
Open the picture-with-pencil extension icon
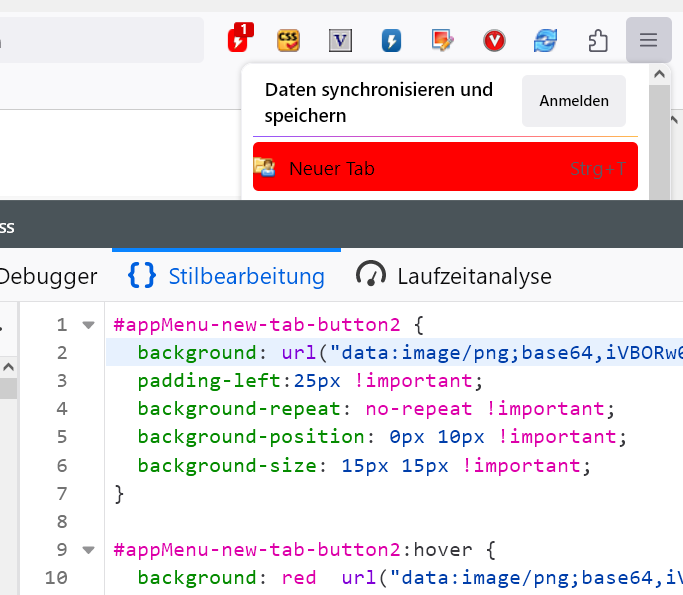tap(443, 40)
